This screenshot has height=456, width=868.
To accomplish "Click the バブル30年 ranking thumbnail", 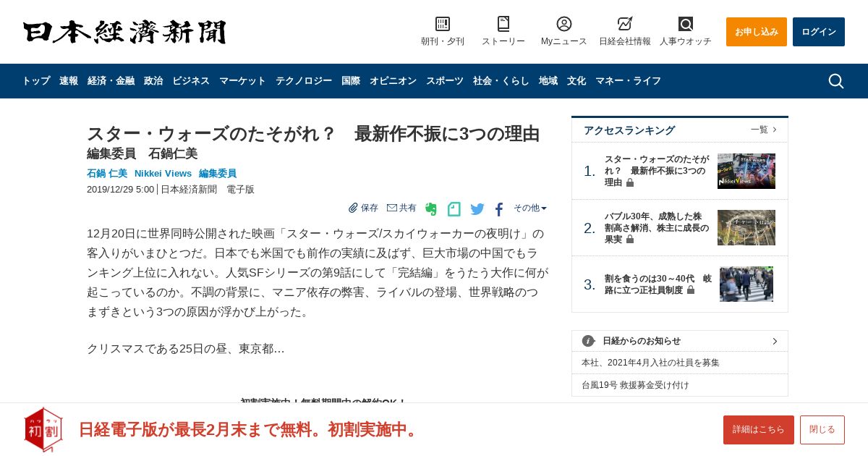I will (x=746, y=228).
